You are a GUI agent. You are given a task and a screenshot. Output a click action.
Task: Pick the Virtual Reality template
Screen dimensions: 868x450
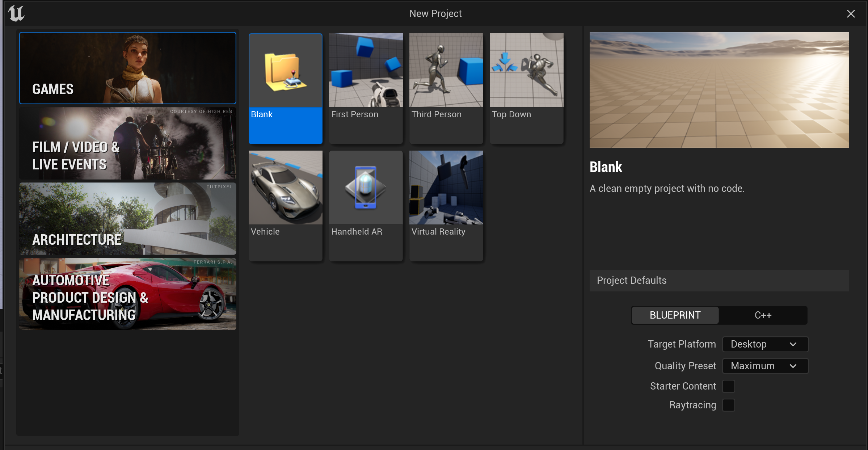[446, 205]
